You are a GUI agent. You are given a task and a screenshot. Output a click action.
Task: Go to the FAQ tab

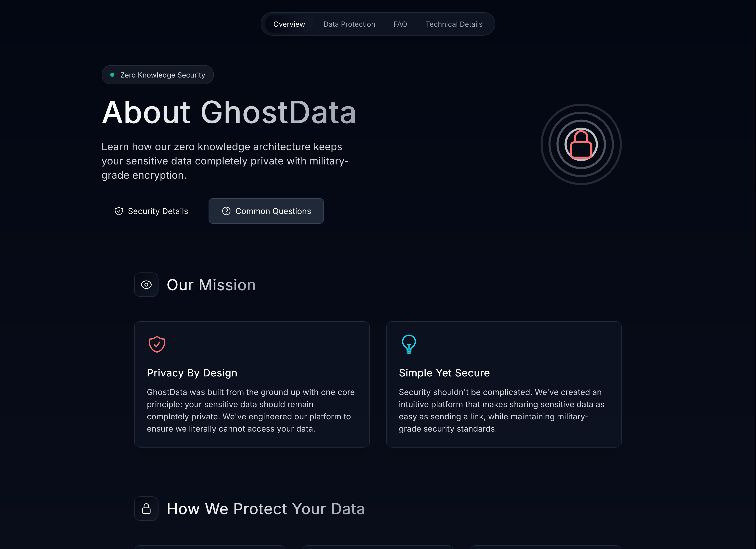point(400,24)
